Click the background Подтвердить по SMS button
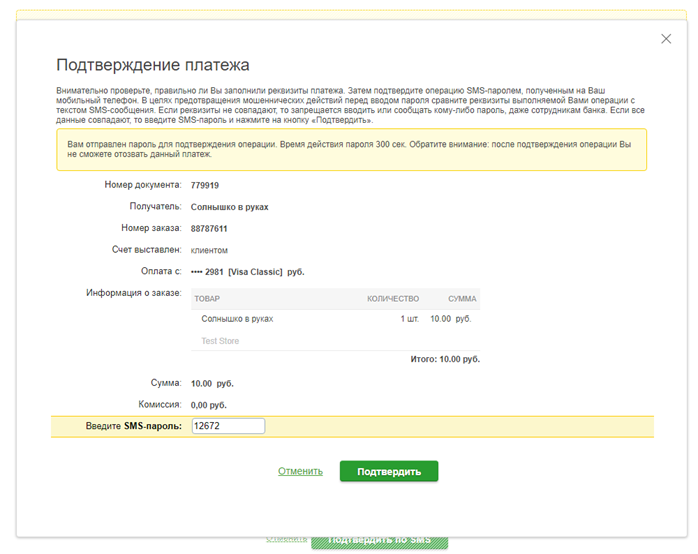698x554 pixels. pyautogui.click(x=379, y=541)
